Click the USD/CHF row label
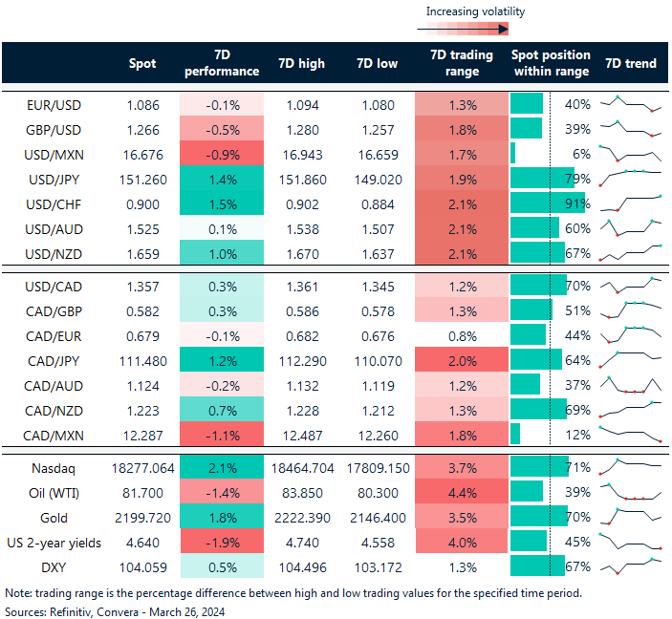This screenshot has height=619, width=672. [x=59, y=203]
